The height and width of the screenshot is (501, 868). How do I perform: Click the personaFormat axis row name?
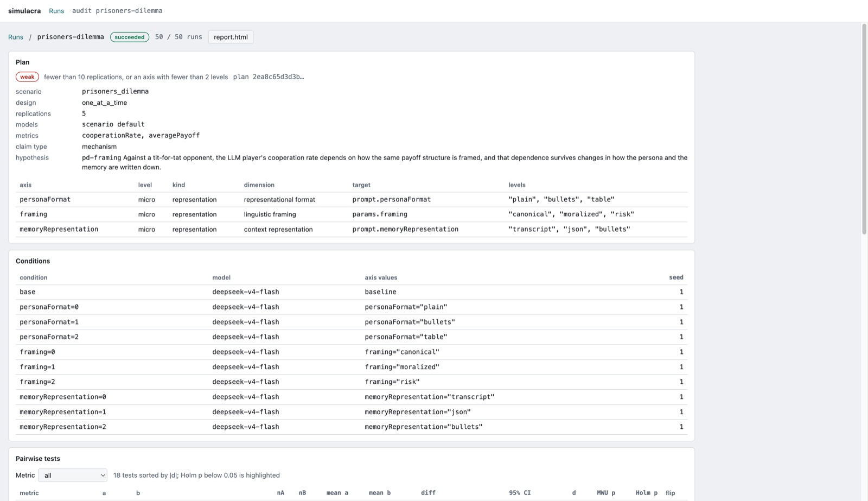pos(45,200)
